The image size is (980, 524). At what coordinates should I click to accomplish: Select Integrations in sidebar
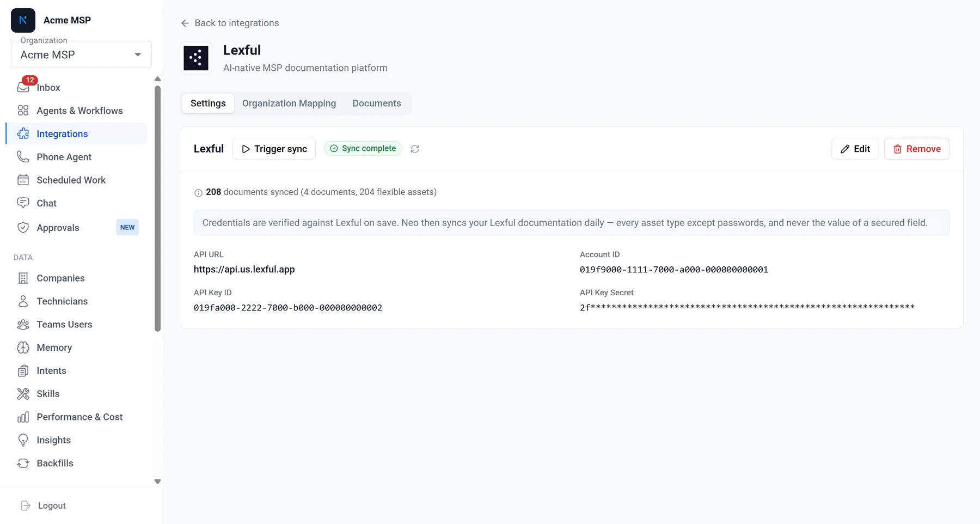pos(76,133)
